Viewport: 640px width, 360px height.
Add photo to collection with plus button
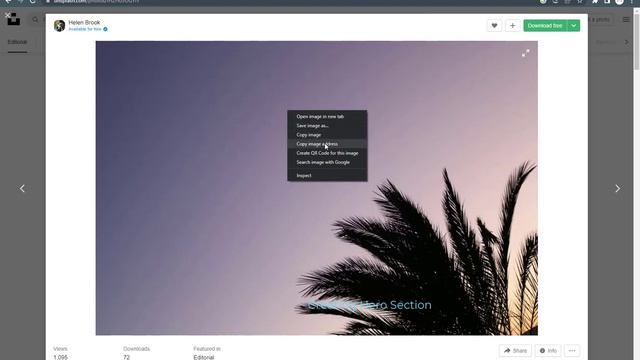512,26
